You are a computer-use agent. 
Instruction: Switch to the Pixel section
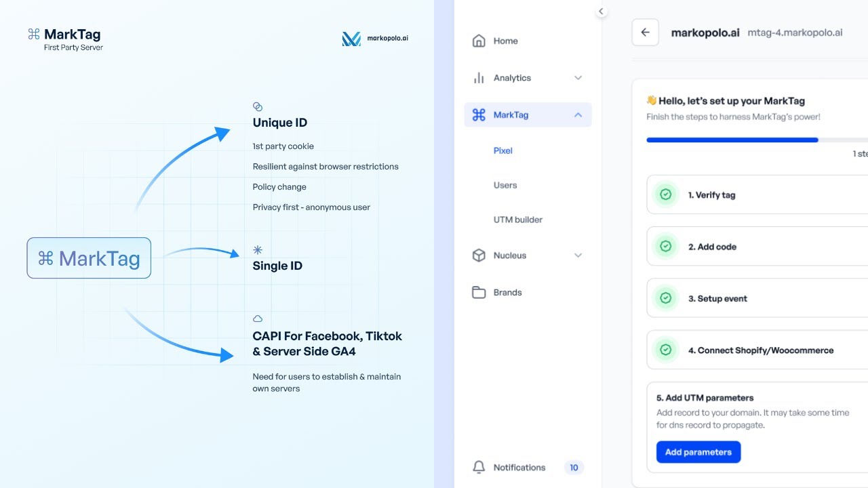click(x=502, y=150)
